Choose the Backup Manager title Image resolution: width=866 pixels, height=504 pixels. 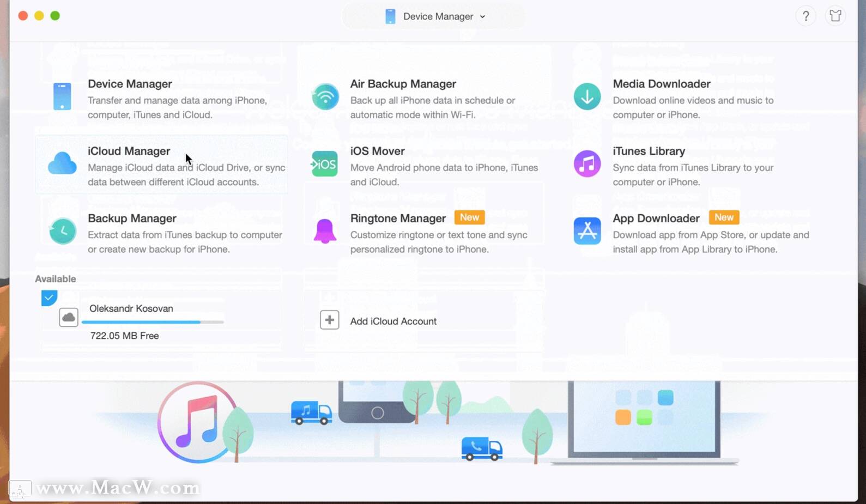tap(132, 218)
